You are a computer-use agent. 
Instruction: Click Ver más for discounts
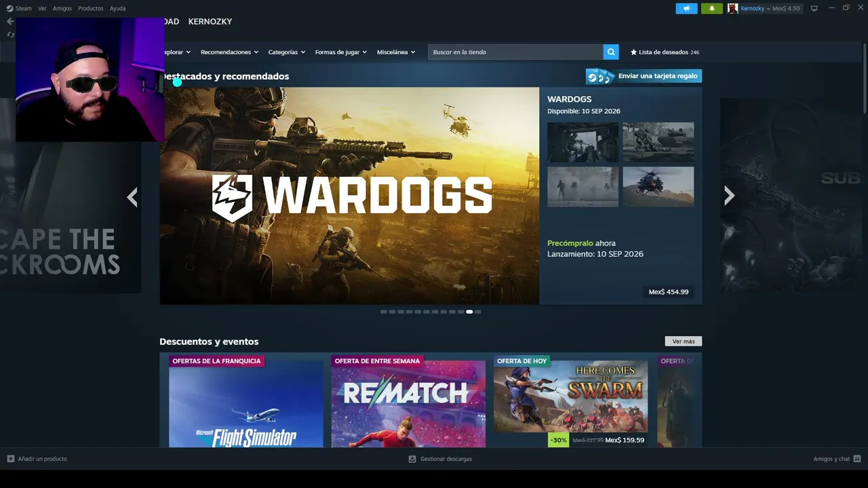click(x=684, y=342)
